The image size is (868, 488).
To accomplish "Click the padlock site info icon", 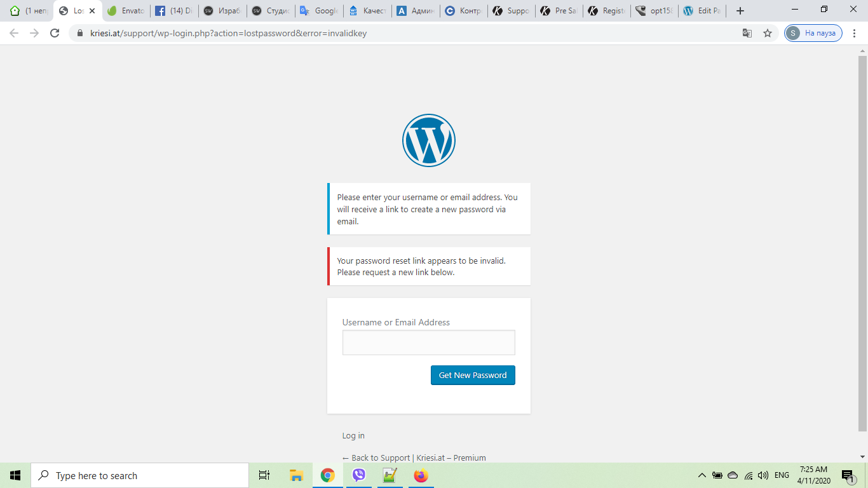I will click(x=80, y=33).
